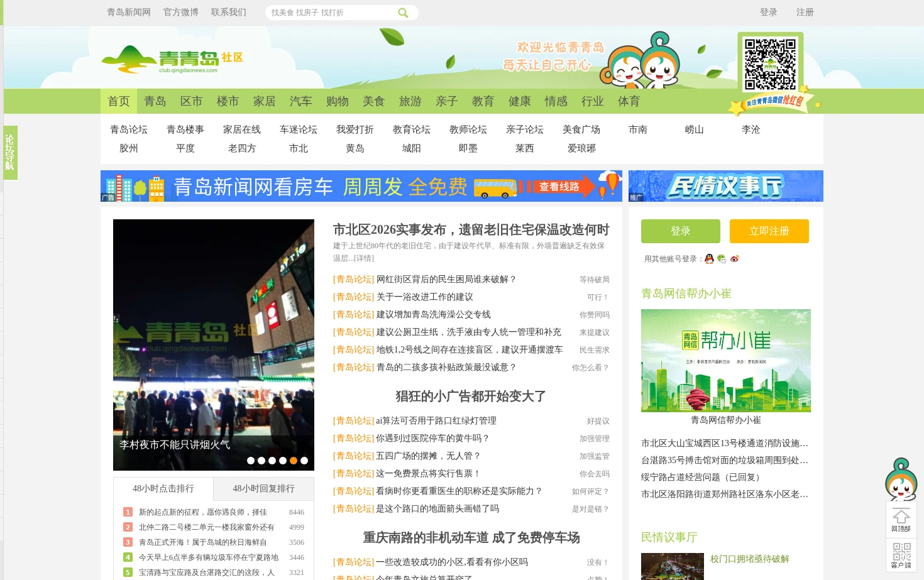The height and width of the screenshot is (580, 924).
Task: Select the first carousel dot
Action: [251, 461]
